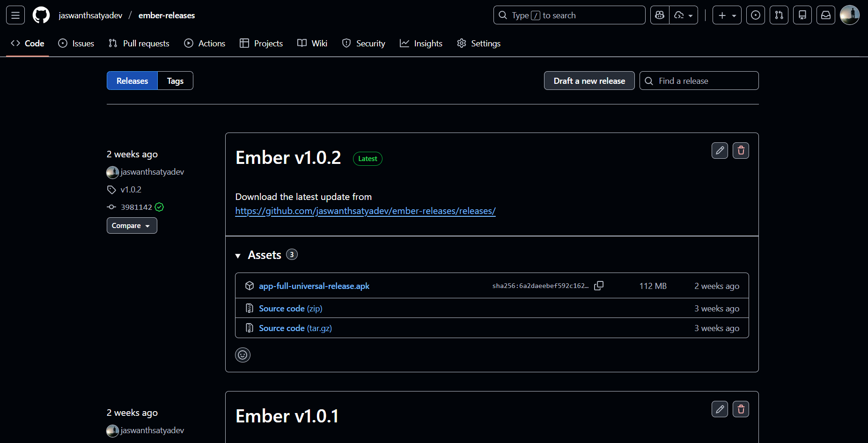Collapse the Assets section of v1.0.2
The width and height of the screenshot is (868, 443).
238,255
